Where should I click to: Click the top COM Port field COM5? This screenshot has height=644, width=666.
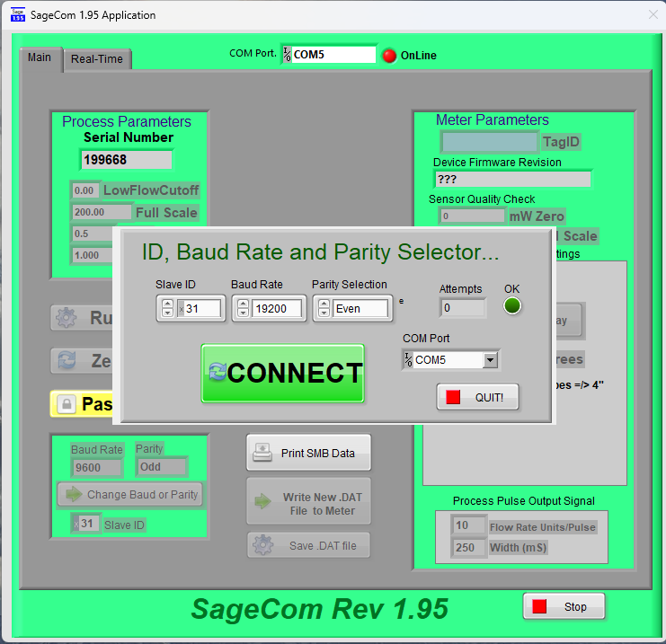pos(329,54)
